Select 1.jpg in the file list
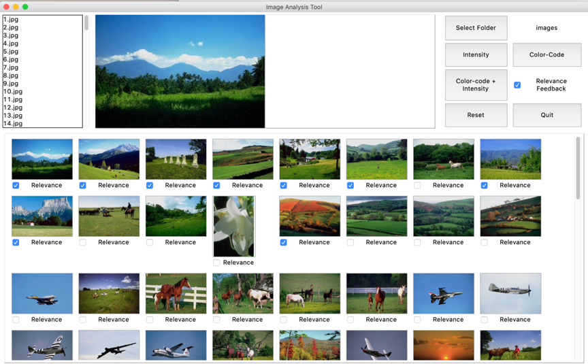The height and width of the screenshot is (364, 588). click(42, 20)
